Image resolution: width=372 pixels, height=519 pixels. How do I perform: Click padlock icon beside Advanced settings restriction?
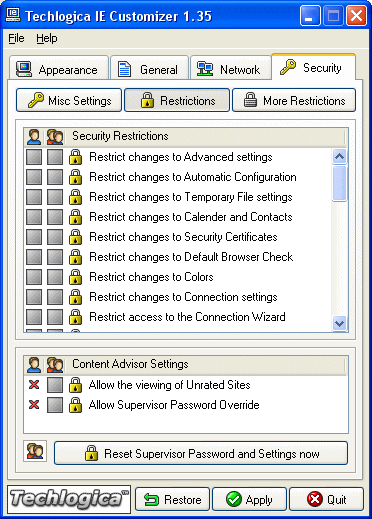(x=75, y=157)
